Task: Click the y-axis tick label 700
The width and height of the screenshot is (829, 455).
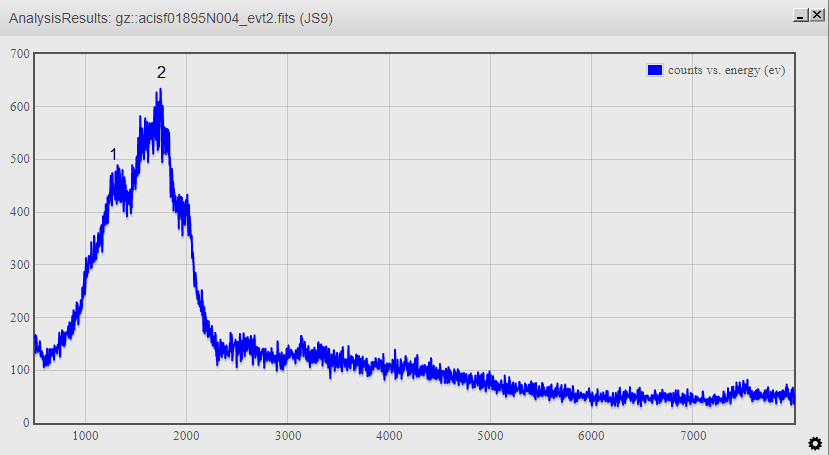Action: point(19,54)
